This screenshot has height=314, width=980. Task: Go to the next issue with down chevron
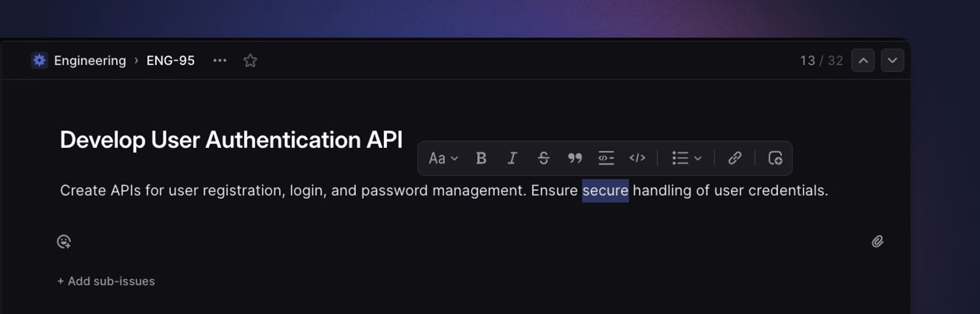[x=892, y=61]
